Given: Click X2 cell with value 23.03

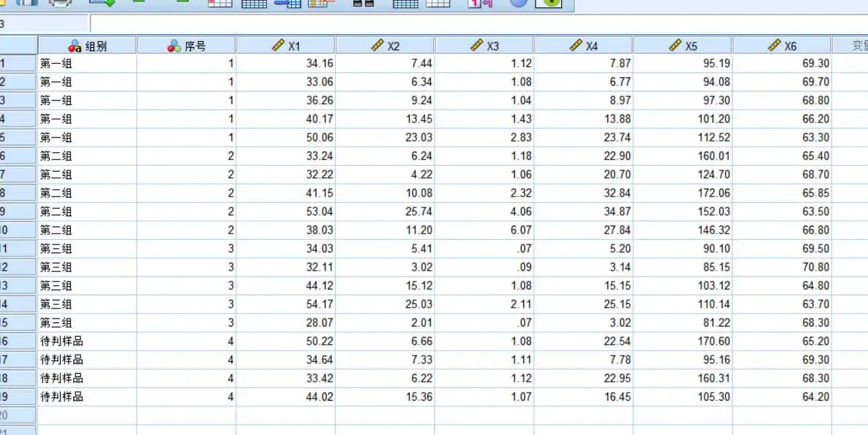Looking at the screenshot, I should pos(386,138).
